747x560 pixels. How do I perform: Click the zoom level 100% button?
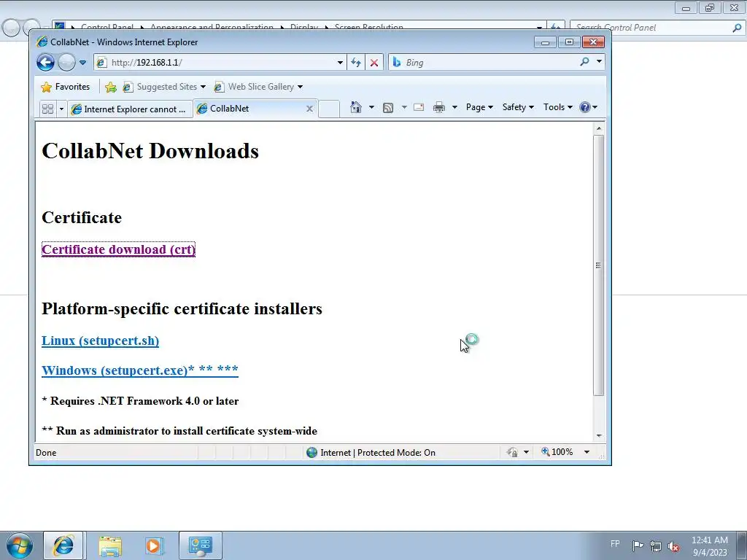pos(557,452)
